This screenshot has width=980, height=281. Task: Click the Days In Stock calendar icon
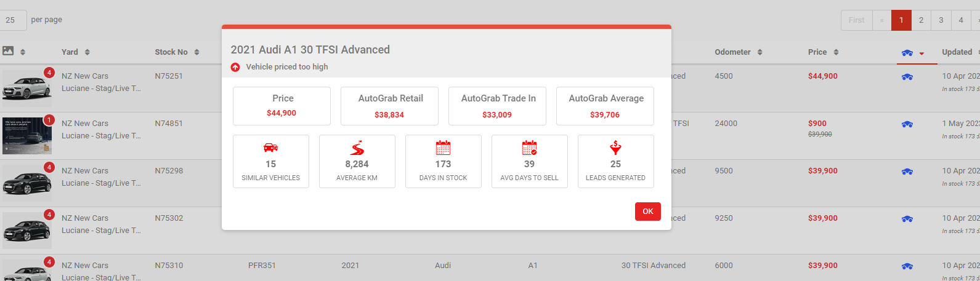coord(443,148)
